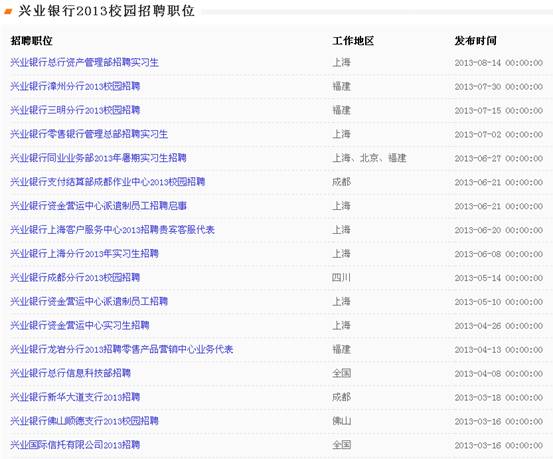Open 兴业银行上海分行2013年实习生招聘 link
The height and width of the screenshot is (459, 553).
point(84,254)
